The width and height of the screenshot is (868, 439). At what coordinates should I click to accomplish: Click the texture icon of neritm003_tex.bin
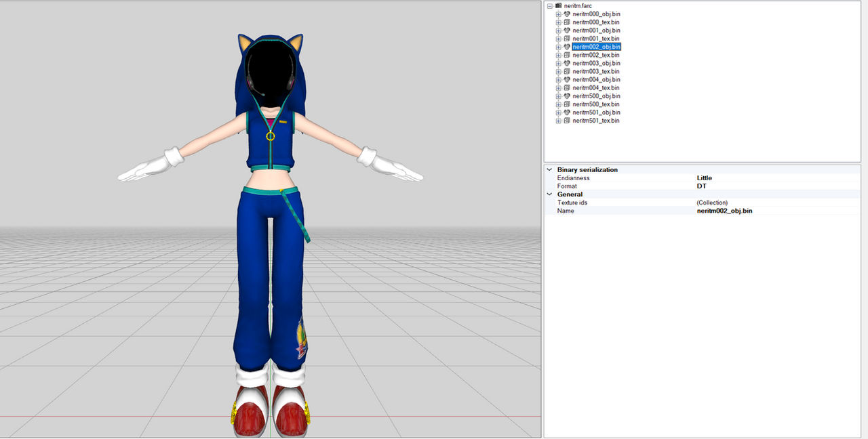tap(567, 71)
